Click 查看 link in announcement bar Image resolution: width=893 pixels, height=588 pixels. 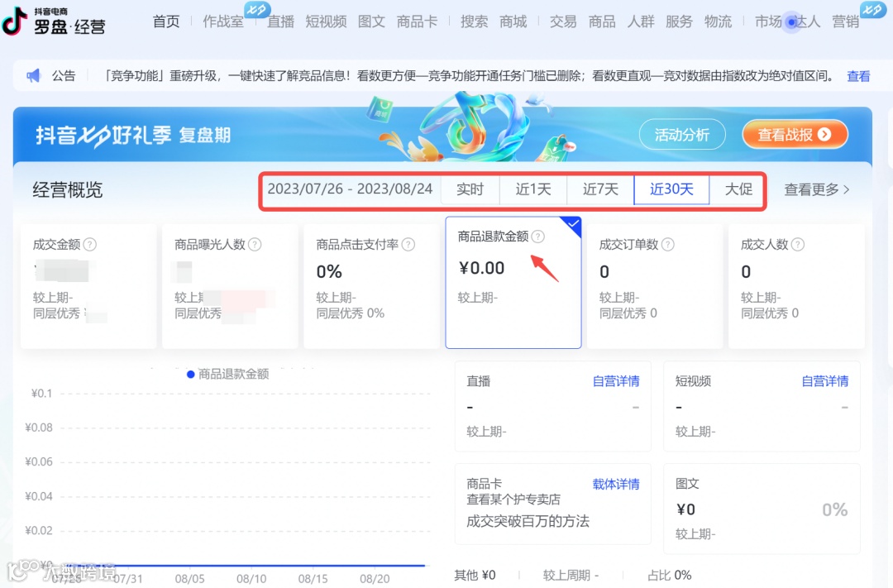858,76
